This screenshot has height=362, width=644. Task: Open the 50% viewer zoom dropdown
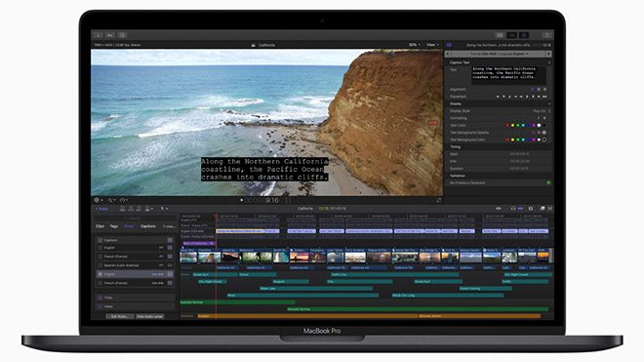pyautogui.click(x=414, y=45)
